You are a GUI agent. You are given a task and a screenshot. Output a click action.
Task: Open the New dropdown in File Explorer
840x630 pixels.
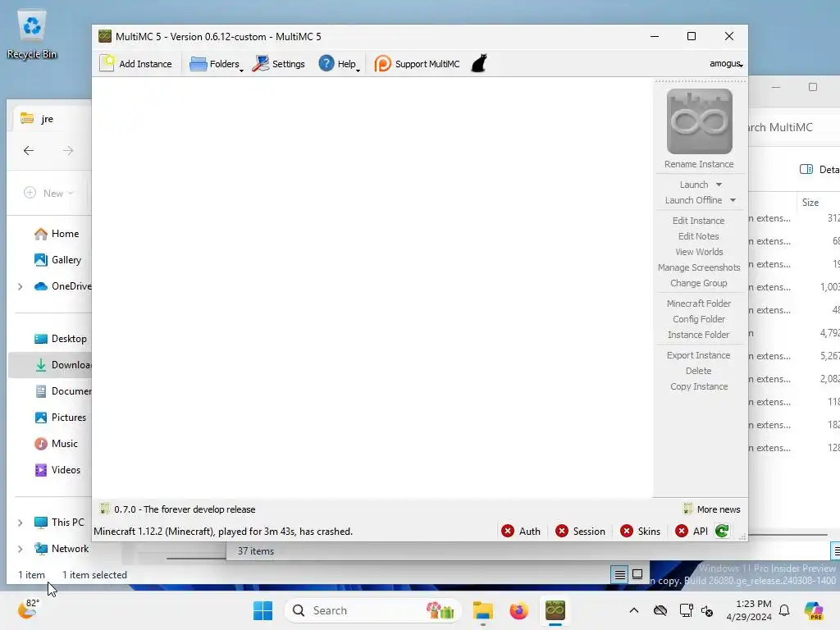point(48,193)
